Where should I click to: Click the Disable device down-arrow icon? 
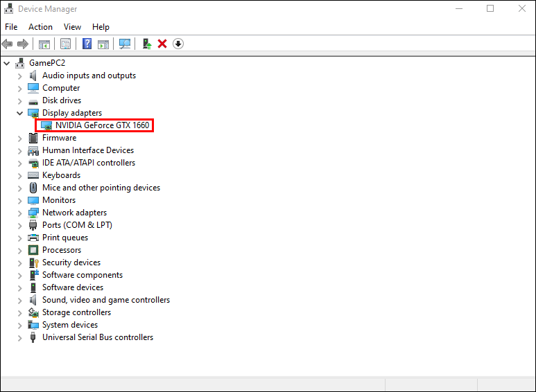(x=178, y=44)
